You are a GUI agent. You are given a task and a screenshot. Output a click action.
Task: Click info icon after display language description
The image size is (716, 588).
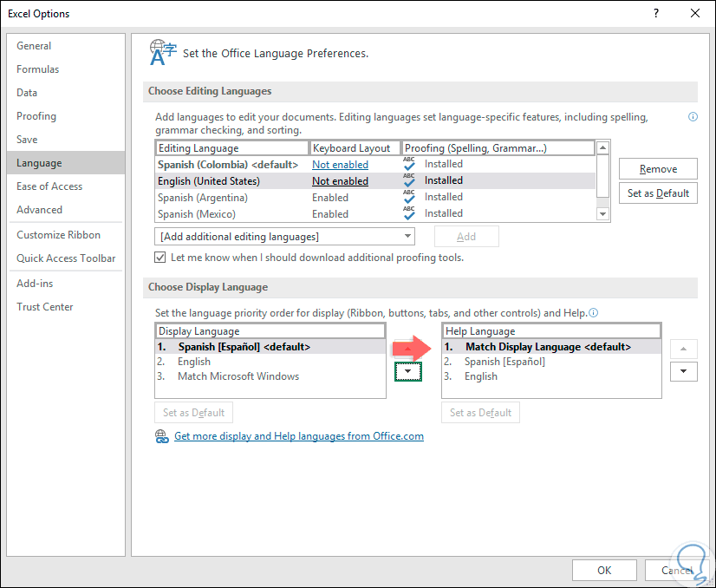[593, 313]
